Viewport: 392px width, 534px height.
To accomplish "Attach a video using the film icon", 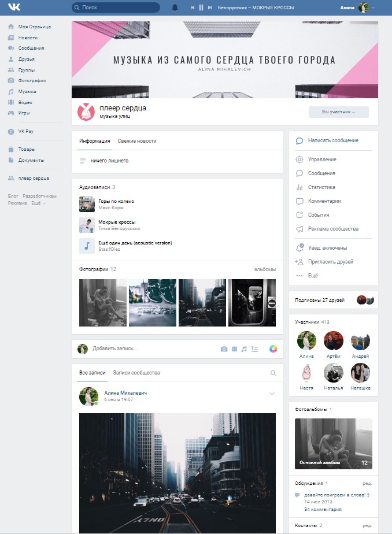I will 234,348.
